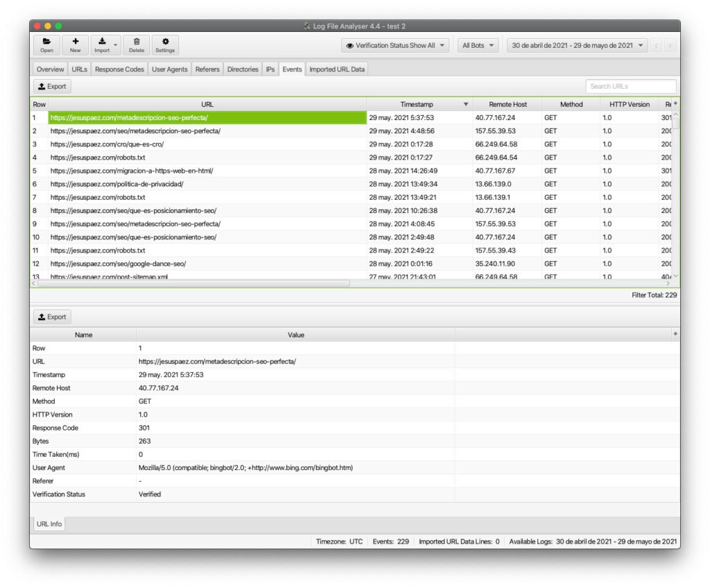This screenshot has width=710, height=588.
Task: Select the Events tab
Action: [292, 69]
